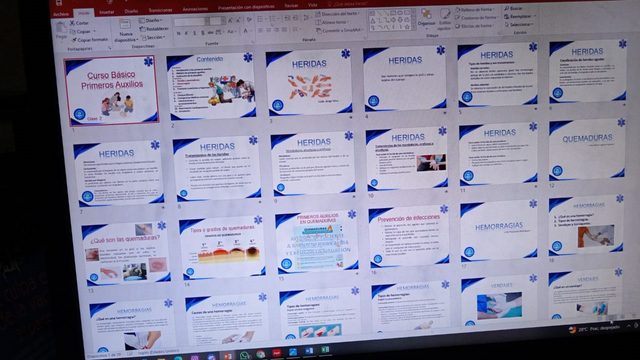Open WhatsApp from the taskbar

(x=244, y=356)
